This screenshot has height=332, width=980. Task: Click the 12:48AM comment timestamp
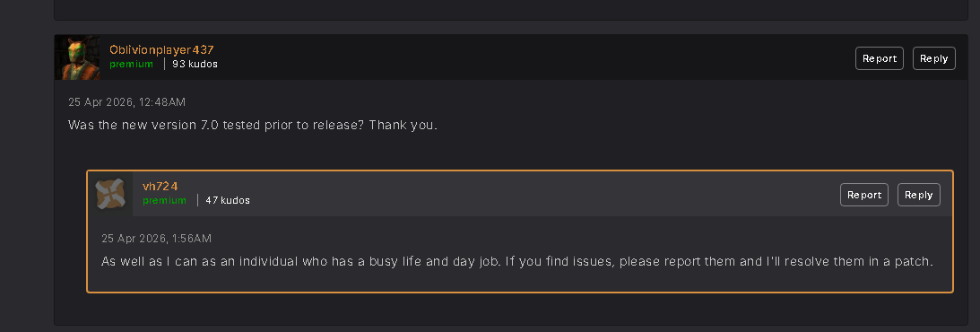click(x=127, y=102)
